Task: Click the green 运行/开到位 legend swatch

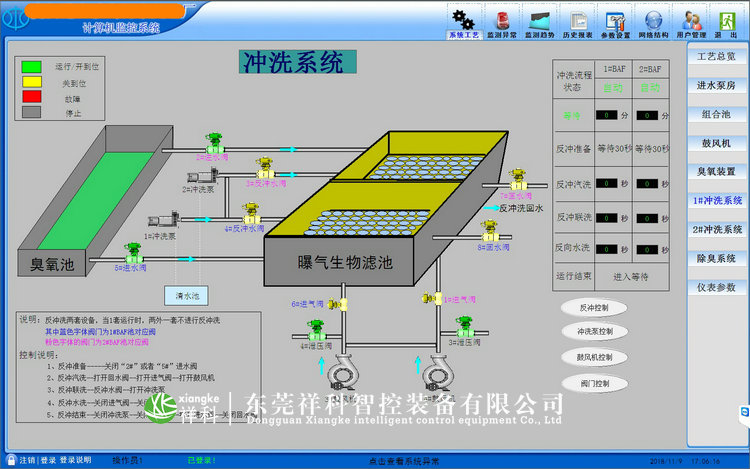Action: pos(31,67)
